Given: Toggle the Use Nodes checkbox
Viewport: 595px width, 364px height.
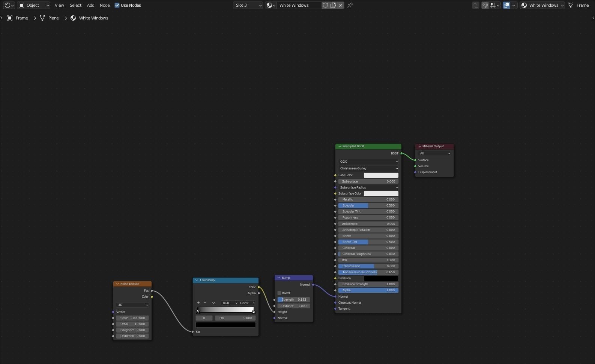Looking at the screenshot, I should point(117,5).
